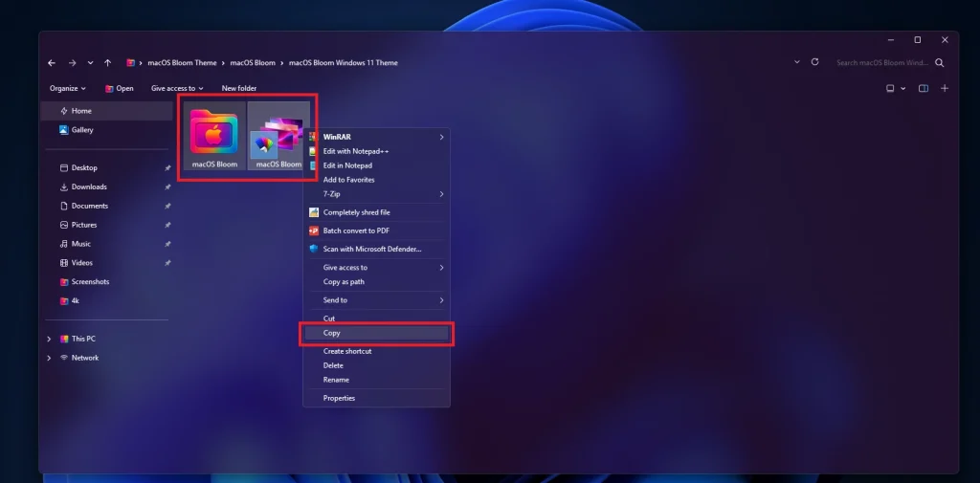
Task: Expand Give access to in context menu
Action: point(376,268)
